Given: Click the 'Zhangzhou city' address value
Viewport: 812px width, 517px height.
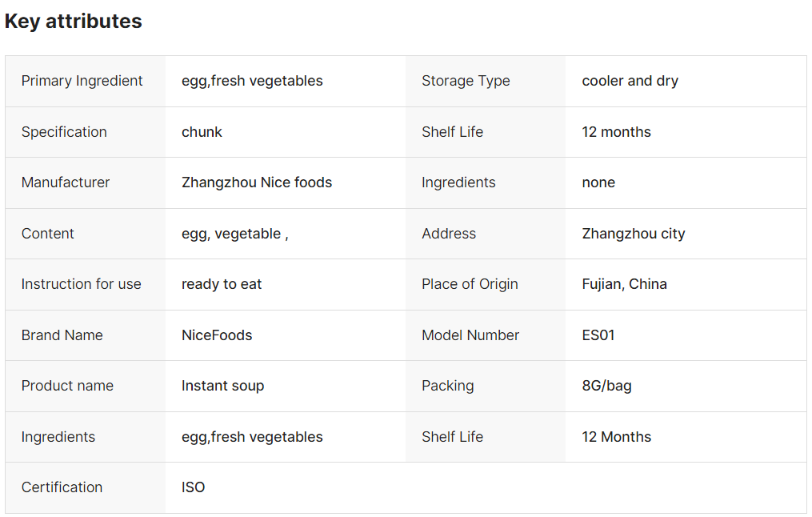Looking at the screenshot, I should pyautogui.click(x=634, y=234).
